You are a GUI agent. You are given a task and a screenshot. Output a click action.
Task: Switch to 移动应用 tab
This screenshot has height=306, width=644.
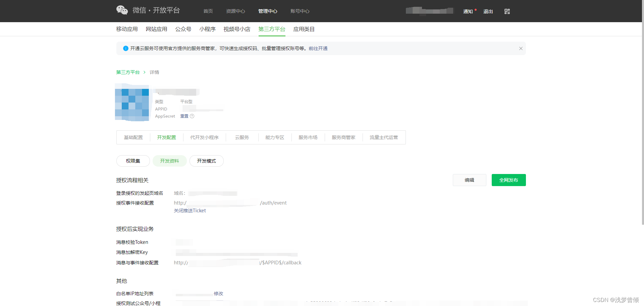click(x=127, y=29)
